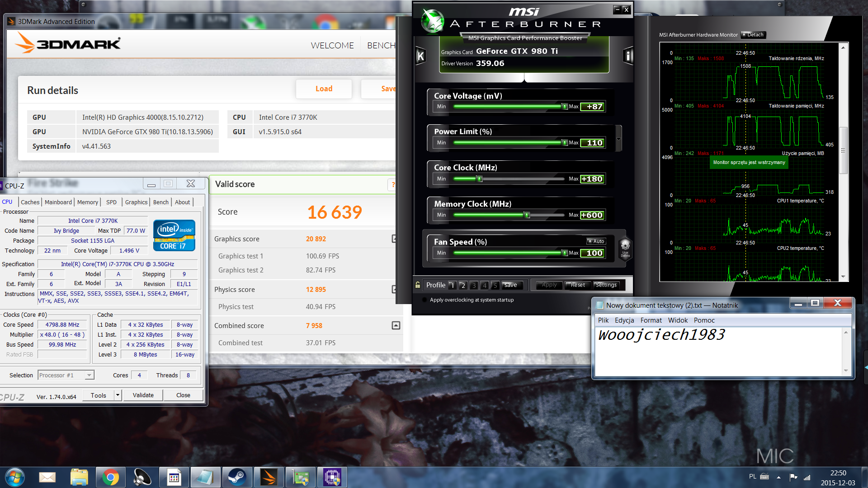Expand the Power Limit link arrow
Image resolution: width=868 pixels, height=488 pixels.
tap(618, 138)
